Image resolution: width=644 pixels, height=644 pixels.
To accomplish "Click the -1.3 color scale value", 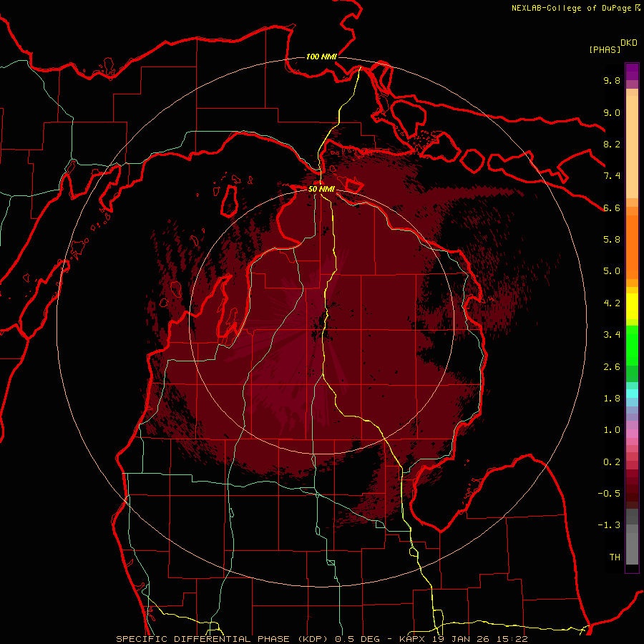I will 609,525.
